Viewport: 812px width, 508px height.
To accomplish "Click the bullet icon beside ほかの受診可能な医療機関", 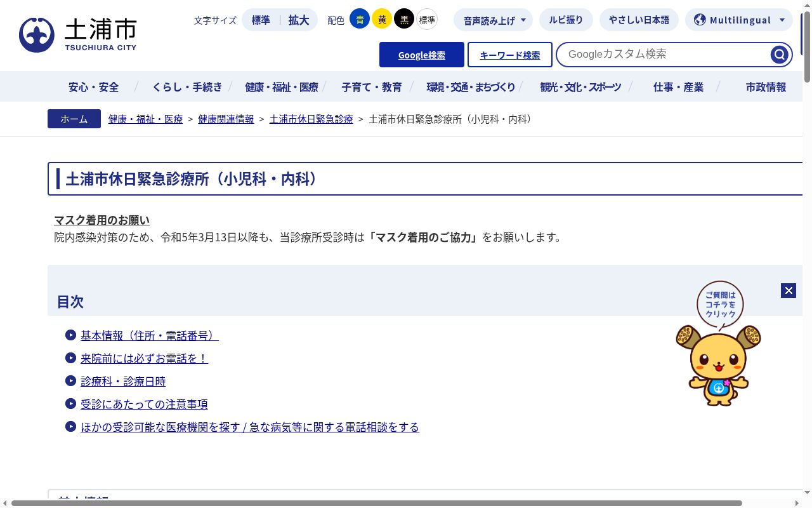I will coord(70,426).
